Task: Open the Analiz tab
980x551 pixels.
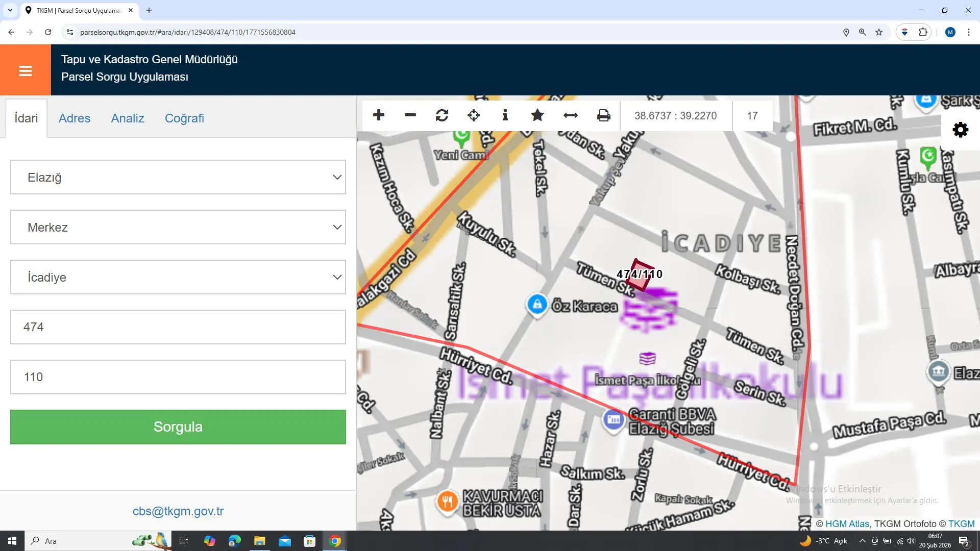Action: (128, 118)
